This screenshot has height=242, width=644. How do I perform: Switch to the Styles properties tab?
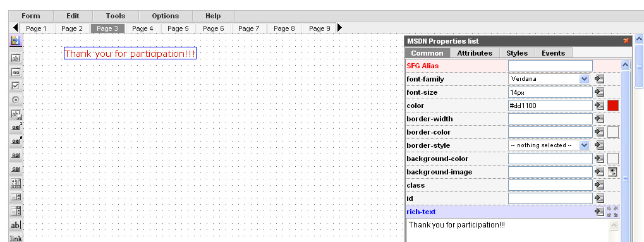point(517,53)
